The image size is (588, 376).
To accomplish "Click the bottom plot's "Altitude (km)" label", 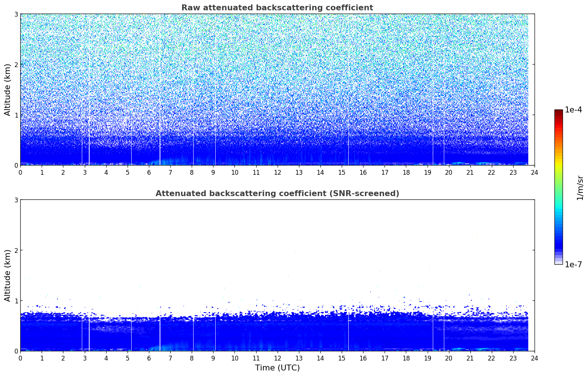I will (x=8, y=275).
